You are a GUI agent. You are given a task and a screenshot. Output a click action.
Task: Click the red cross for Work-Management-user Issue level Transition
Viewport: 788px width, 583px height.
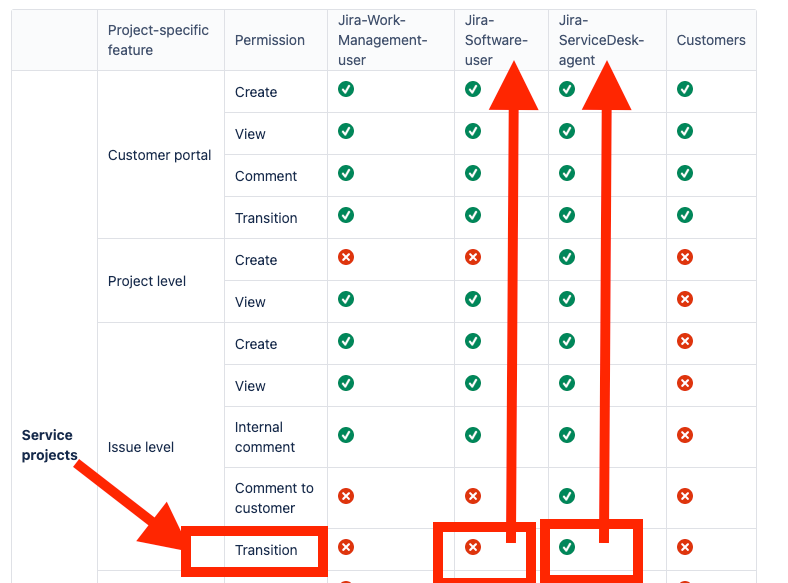point(346,547)
